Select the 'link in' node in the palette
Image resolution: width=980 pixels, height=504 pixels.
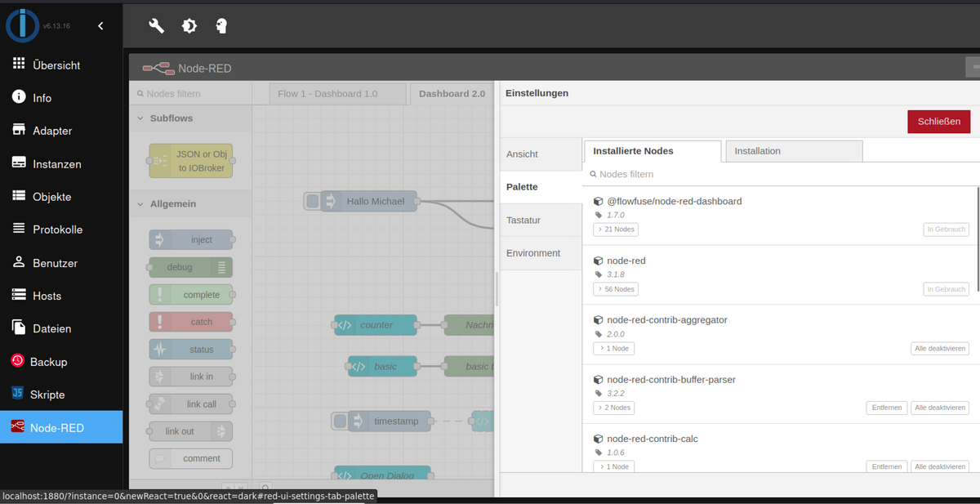click(191, 377)
